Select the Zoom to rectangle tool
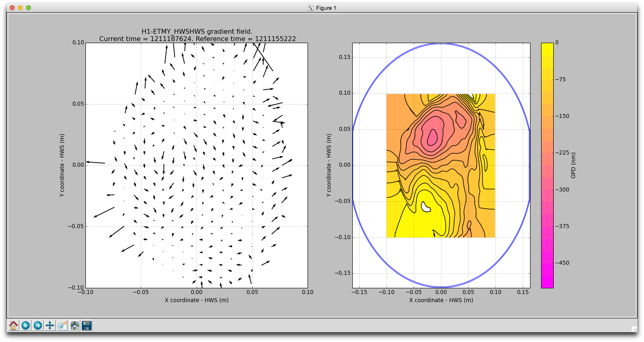The height and width of the screenshot is (342, 644). (x=62, y=325)
